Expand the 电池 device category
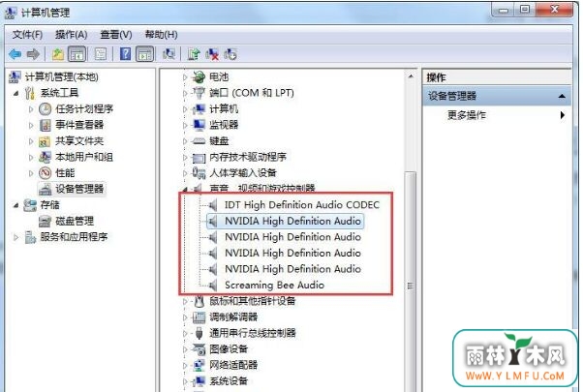583x392 pixels. [x=185, y=77]
